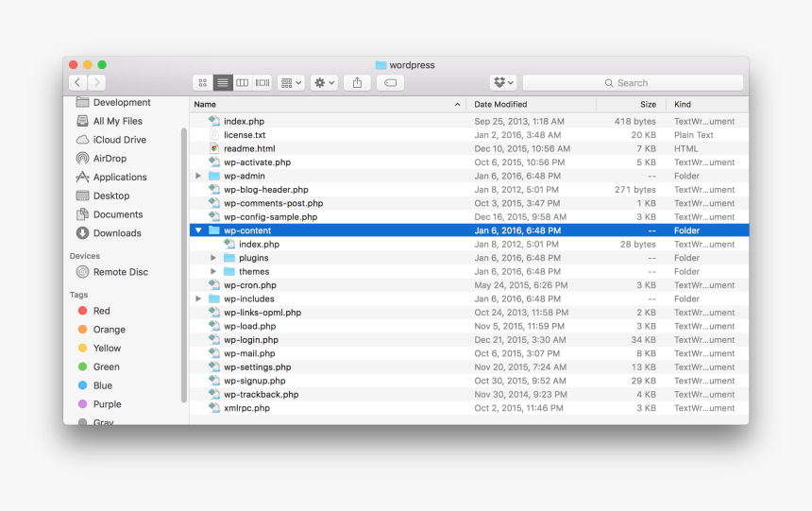Image resolution: width=812 pixels, height=511 pixels.
Task: Select the xmlrpc.php file icon
Action: click(x=214, y=407)
